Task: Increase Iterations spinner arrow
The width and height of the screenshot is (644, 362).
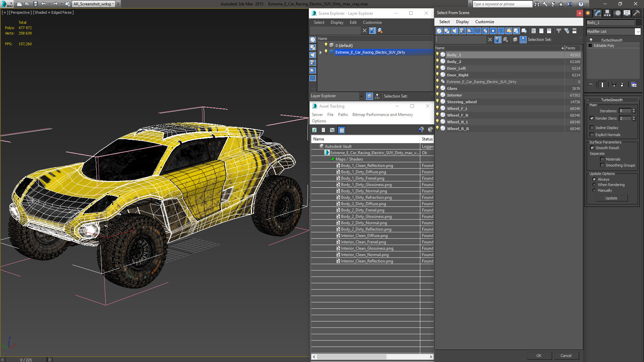Action: click(x=634, y=110)
